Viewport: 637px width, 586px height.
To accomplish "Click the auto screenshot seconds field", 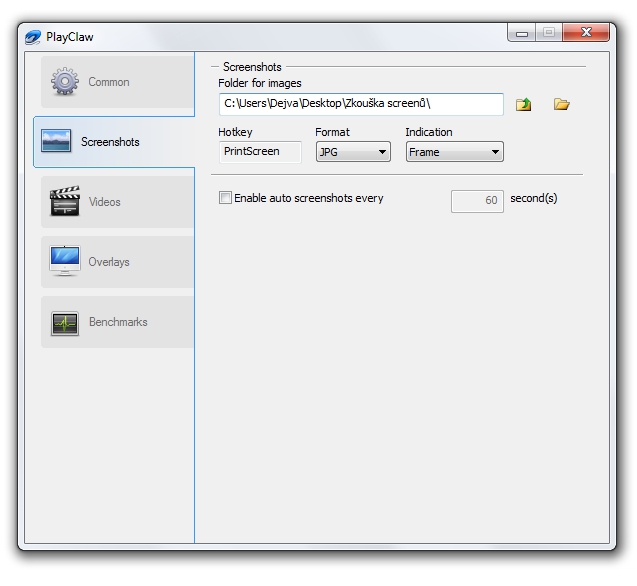I will click(477, 200).
